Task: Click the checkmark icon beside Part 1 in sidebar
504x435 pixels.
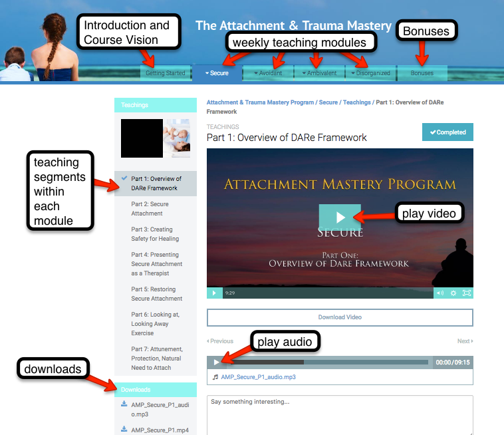Action: click(124, 178)
